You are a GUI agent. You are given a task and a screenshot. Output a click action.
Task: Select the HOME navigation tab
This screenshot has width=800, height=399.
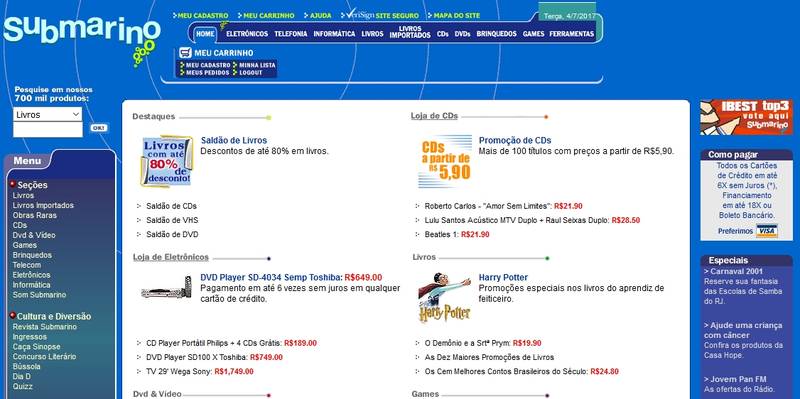[205, 34]
